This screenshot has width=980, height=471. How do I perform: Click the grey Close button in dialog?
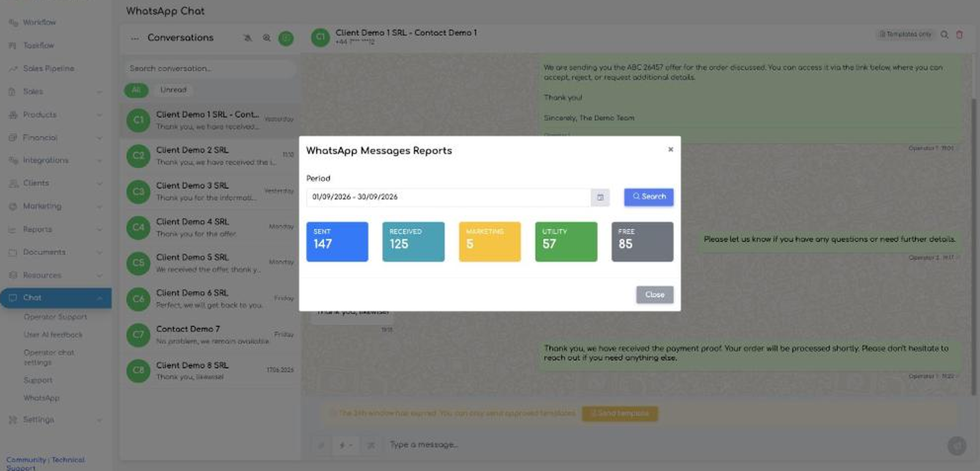click(x=654, y=295)
